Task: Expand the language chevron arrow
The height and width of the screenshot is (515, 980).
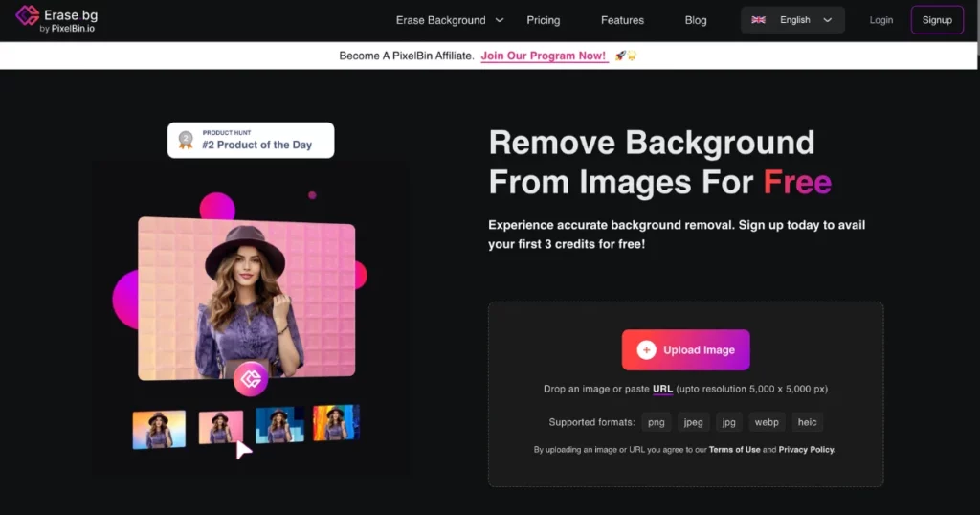Action: [x=828, y=20]
